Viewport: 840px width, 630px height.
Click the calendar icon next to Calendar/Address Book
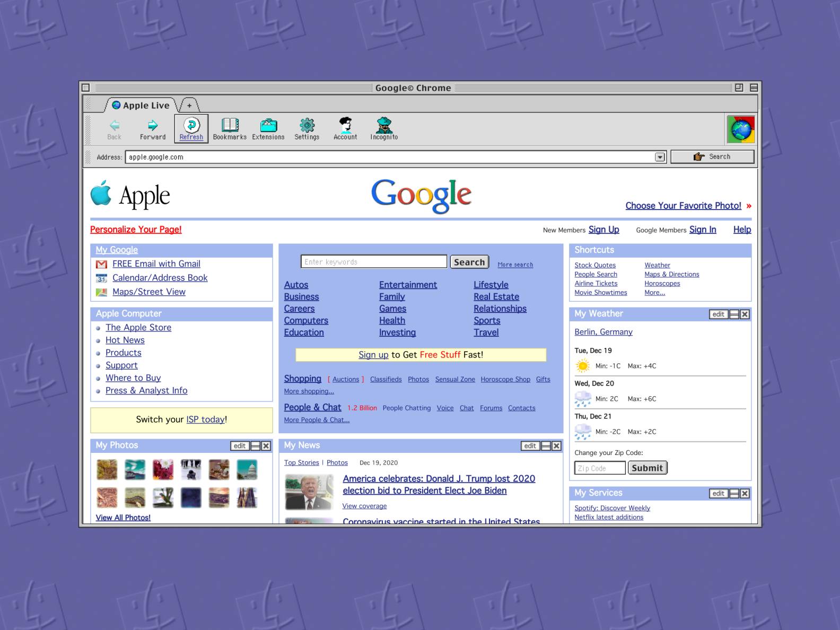coord(101,278)
